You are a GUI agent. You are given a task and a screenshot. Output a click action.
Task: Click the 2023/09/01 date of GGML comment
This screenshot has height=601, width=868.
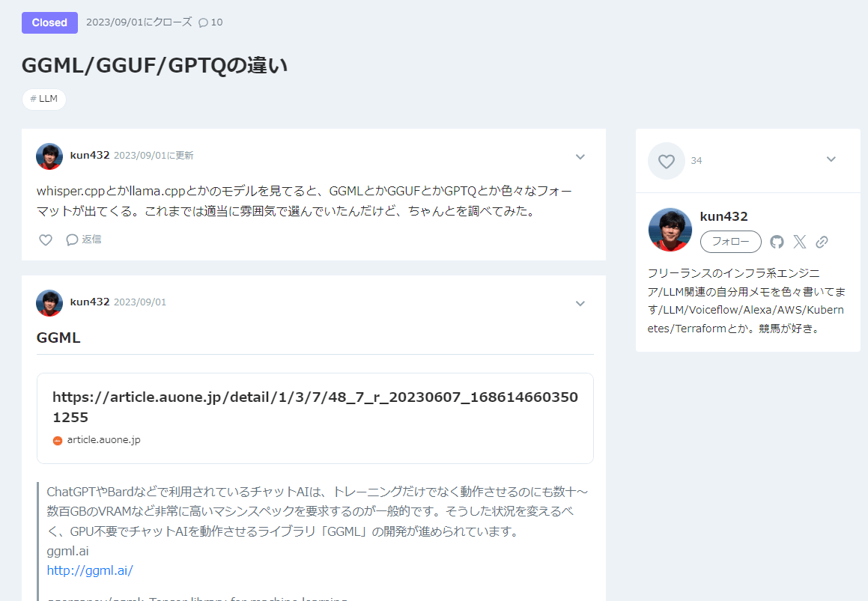140,302
